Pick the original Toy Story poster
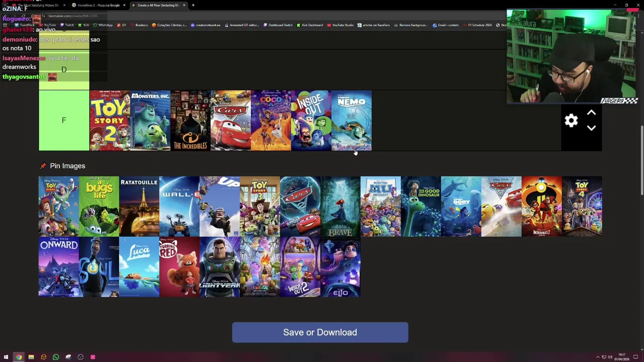The height and width of the screenshot is (362, 644). click(59, 206)
